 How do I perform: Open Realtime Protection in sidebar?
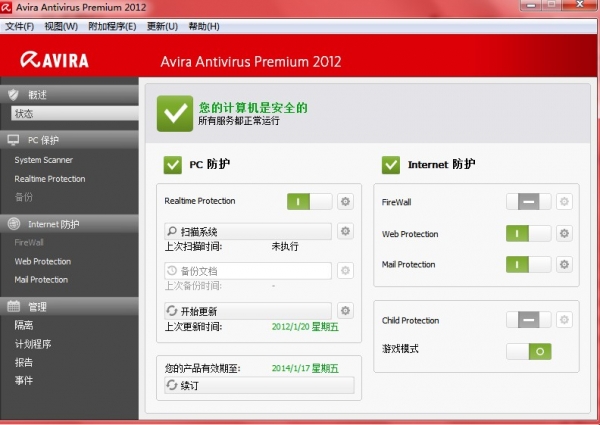(50, 179)
